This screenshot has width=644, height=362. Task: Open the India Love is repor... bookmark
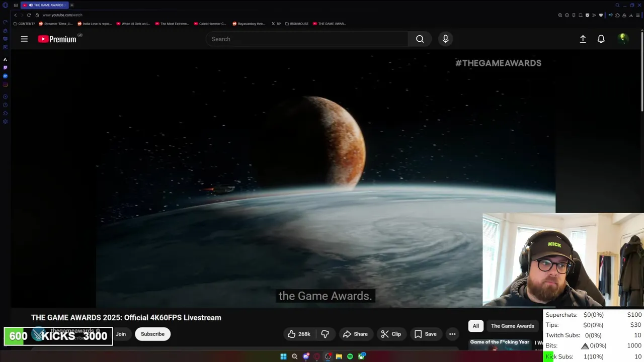(95, 24)
